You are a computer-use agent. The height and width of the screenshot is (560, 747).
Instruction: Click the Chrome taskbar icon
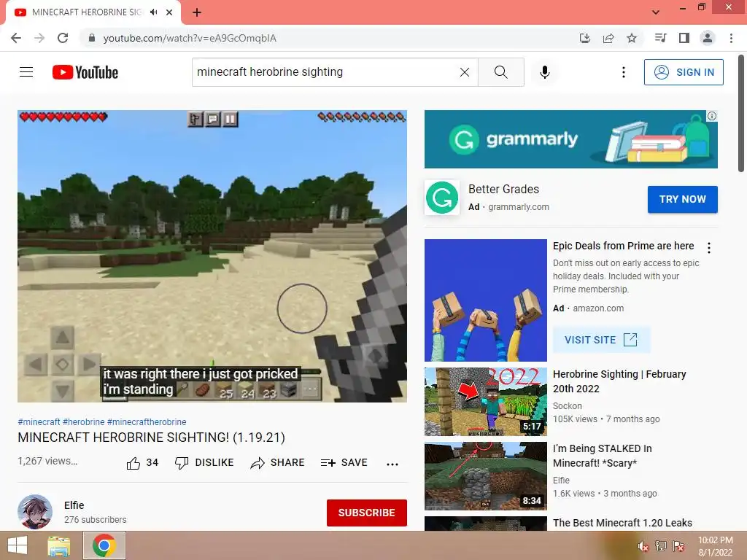(x=104, y=545)
